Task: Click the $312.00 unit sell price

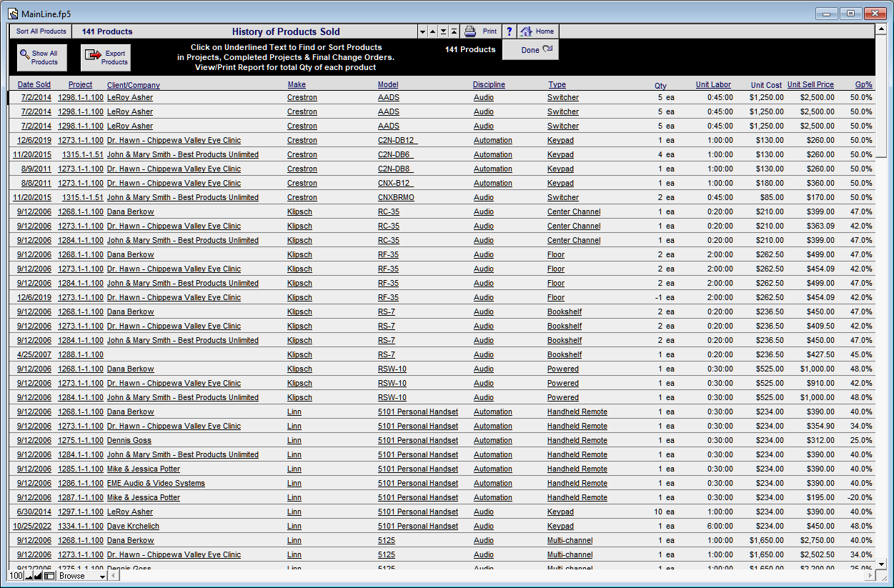Action: coord(819,440)
